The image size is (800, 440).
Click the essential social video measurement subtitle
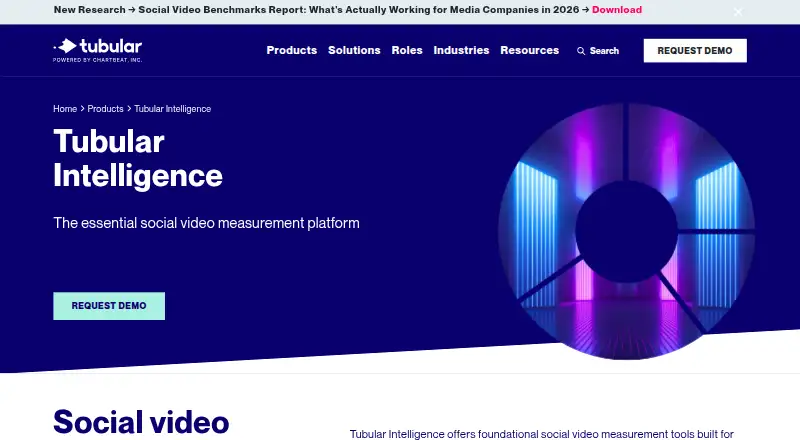(x=206, y=223)
